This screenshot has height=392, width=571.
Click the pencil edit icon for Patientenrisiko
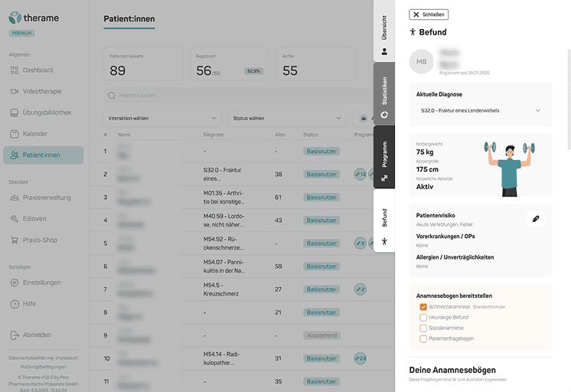click(x=536, y=219)
